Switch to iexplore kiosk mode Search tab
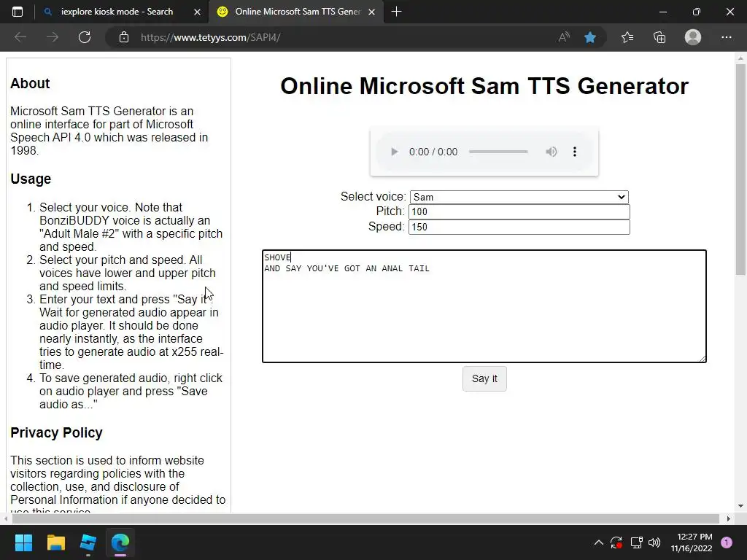747x560 pixels. pos(117,12)
